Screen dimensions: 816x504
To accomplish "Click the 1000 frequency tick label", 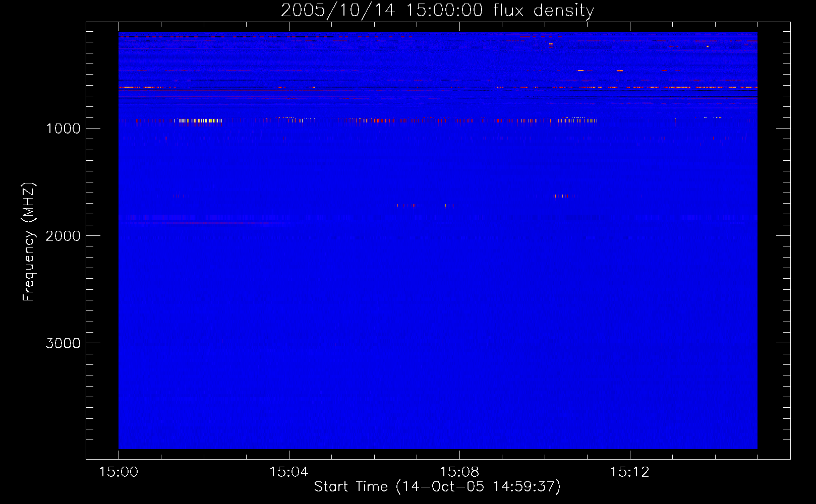I will click(x=63, y=129).
